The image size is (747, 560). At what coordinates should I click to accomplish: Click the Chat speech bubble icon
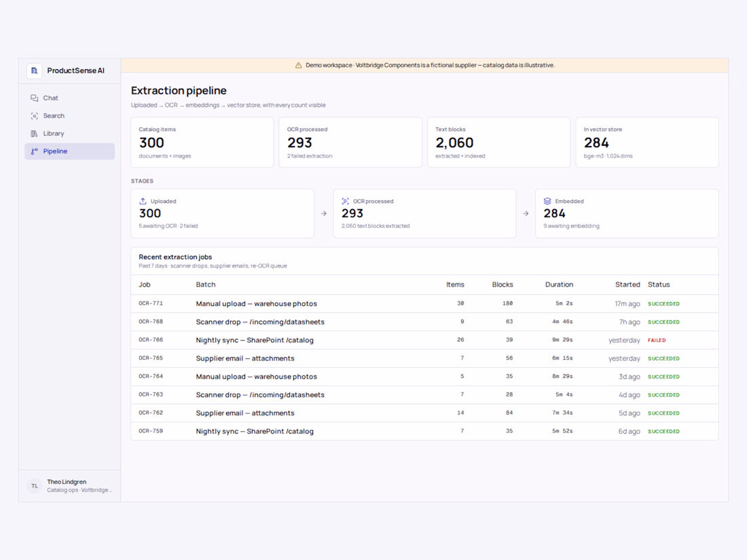pyautogui.click(x=35, y=98)
